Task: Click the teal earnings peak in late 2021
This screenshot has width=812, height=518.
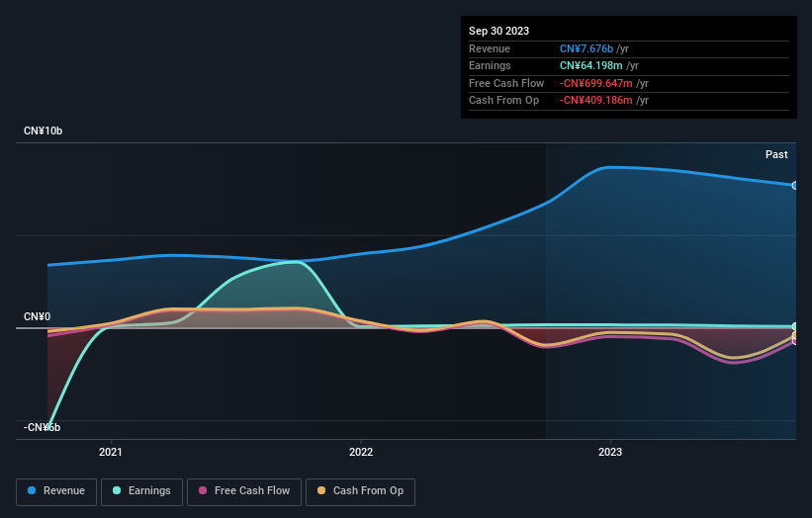Action: point(297,262)
